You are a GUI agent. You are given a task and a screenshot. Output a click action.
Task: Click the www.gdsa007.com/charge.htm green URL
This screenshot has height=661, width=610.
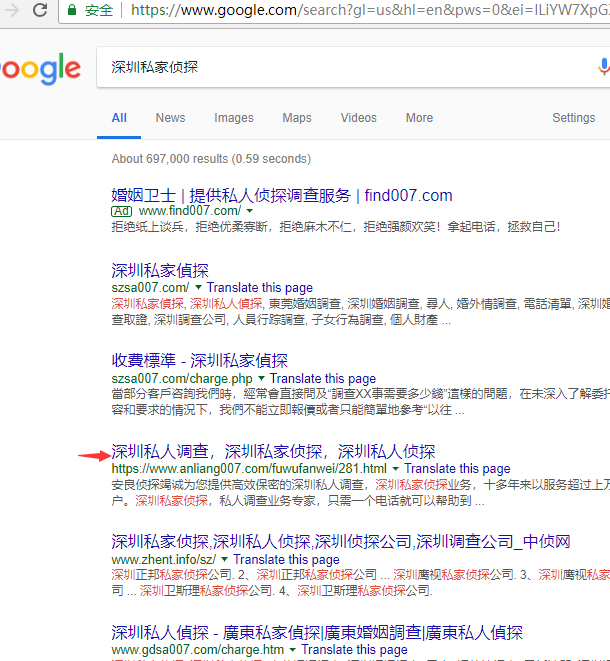click(x=197, y=650)
